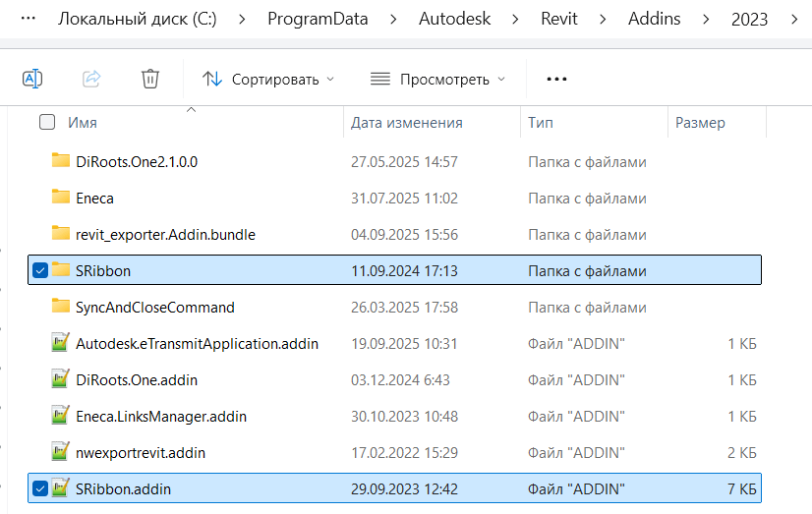Image resolution: width=812 pixels, height=514 pixels.
Task: Open the toolbar three-dots more options
Action: point(556,80)
